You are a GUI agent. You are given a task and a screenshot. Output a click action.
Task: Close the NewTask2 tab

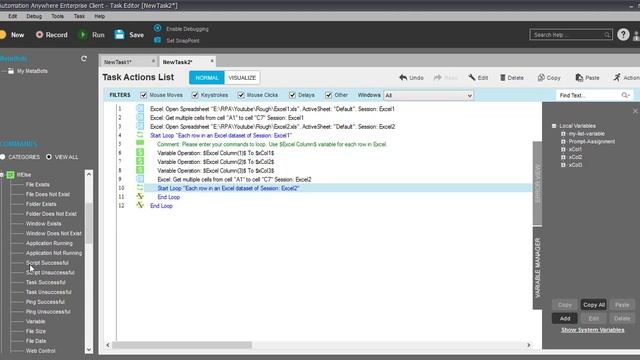pos(212,61)
